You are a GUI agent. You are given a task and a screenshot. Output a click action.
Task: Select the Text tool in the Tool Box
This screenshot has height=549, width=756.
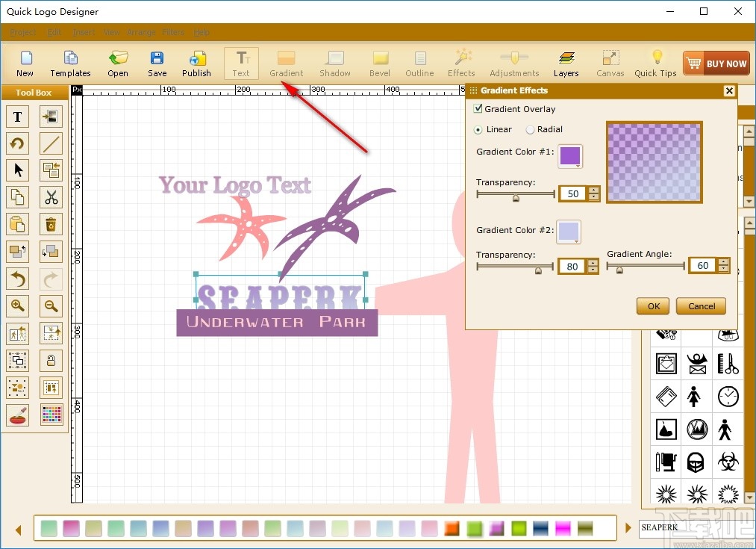coord(18,117)
